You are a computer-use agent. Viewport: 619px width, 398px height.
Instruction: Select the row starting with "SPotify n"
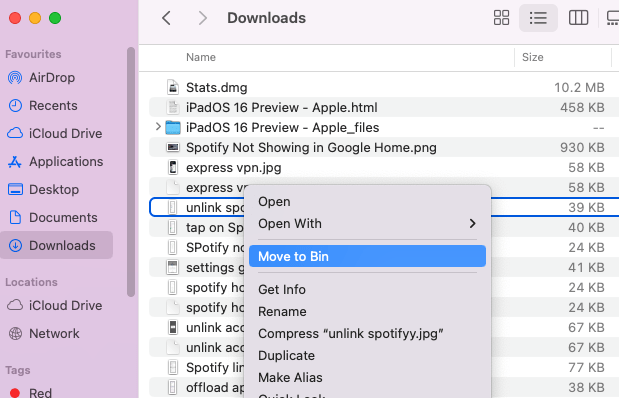(x=197, y=248)
